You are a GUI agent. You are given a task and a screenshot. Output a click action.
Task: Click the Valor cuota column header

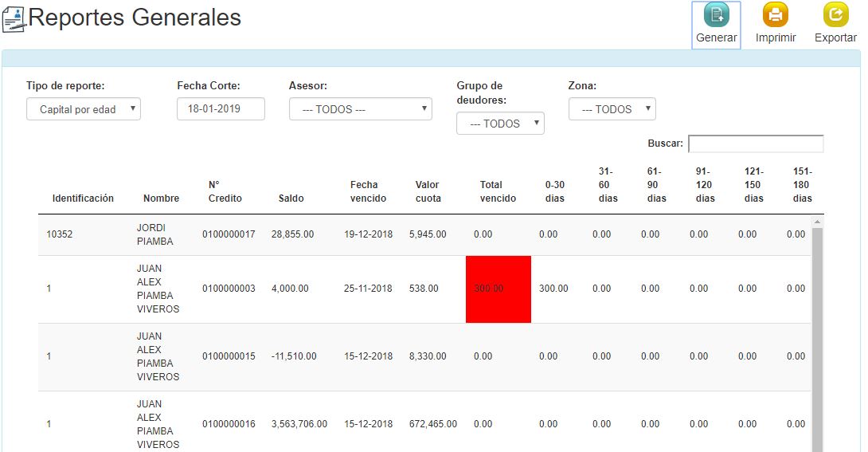tap(427, 191)
